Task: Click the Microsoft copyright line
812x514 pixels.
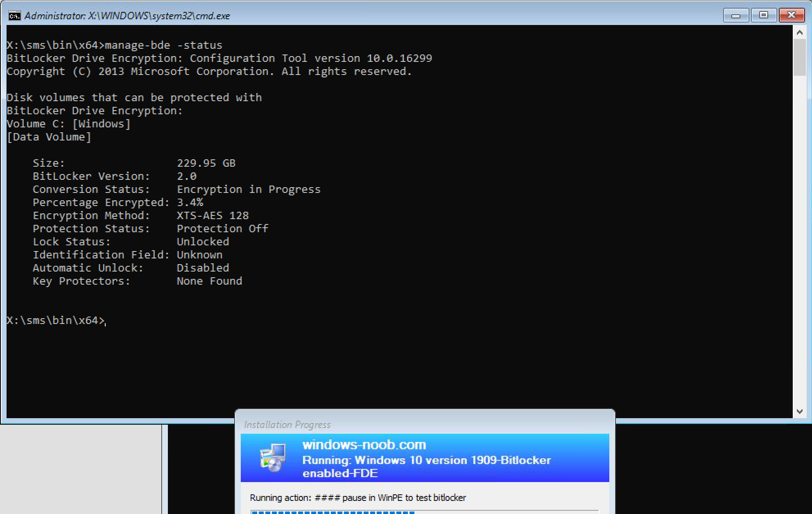Action: [x=209, y=71]
